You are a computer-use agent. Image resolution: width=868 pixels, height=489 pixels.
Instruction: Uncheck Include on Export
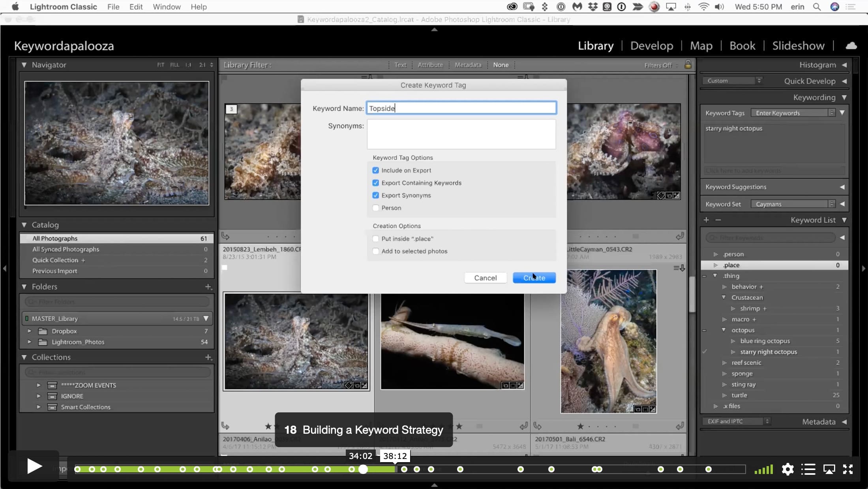pos(375,170)
